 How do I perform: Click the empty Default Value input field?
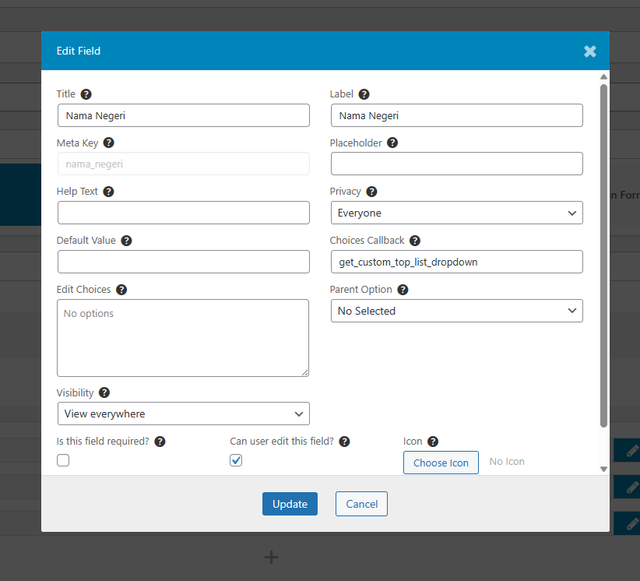coord(183,262)
